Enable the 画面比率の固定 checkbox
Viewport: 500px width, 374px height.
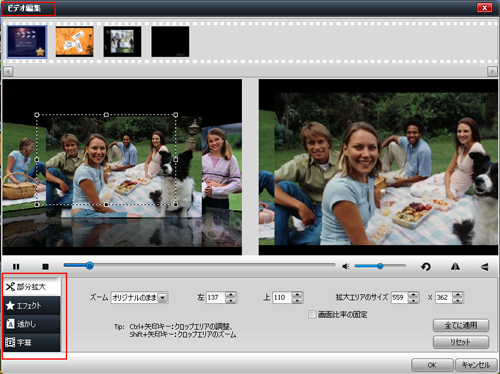312,314
